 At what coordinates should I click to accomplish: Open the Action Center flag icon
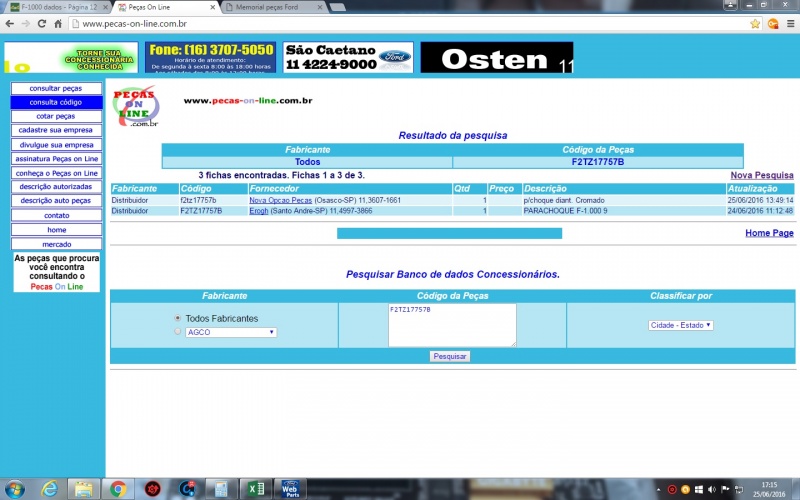(x=725, y=490)
